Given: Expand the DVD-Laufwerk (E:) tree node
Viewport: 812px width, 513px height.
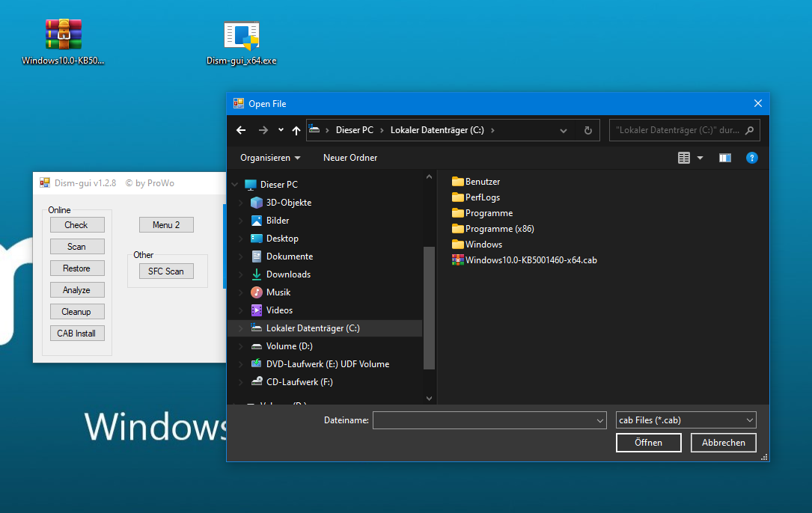Looking at the screenshot, I should (241, 364).
